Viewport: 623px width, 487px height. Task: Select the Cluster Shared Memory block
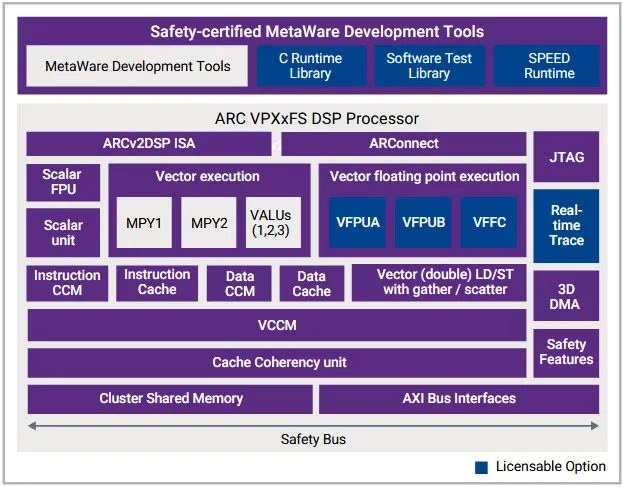point(170,398)
